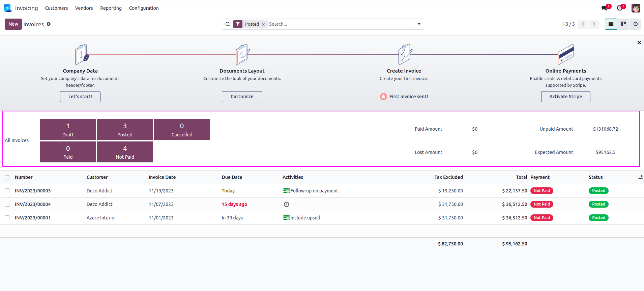The height and width of the screenshot is (291, 644).
Task: Click the New invoice button
Action: 13,24
